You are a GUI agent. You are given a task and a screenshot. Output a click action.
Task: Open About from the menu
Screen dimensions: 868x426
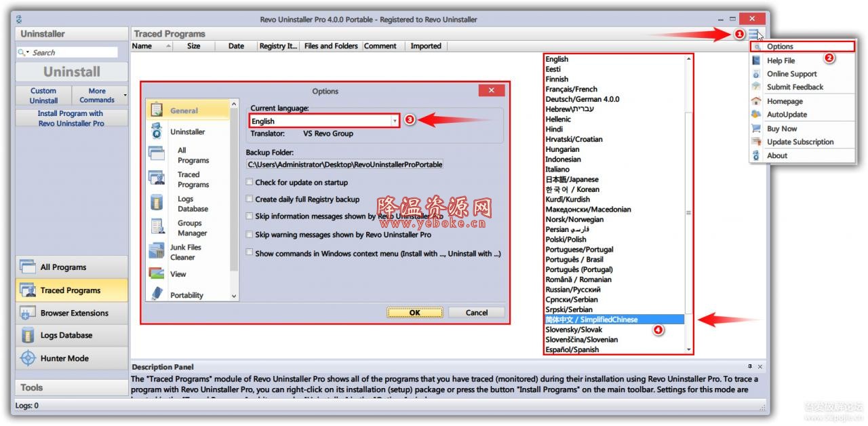803,155
